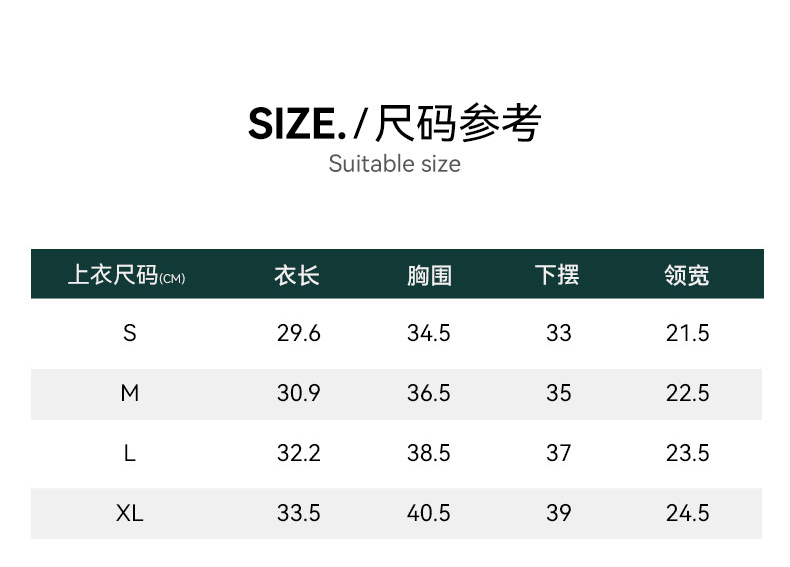Click the 29.6 length value for S

[298, 334]
